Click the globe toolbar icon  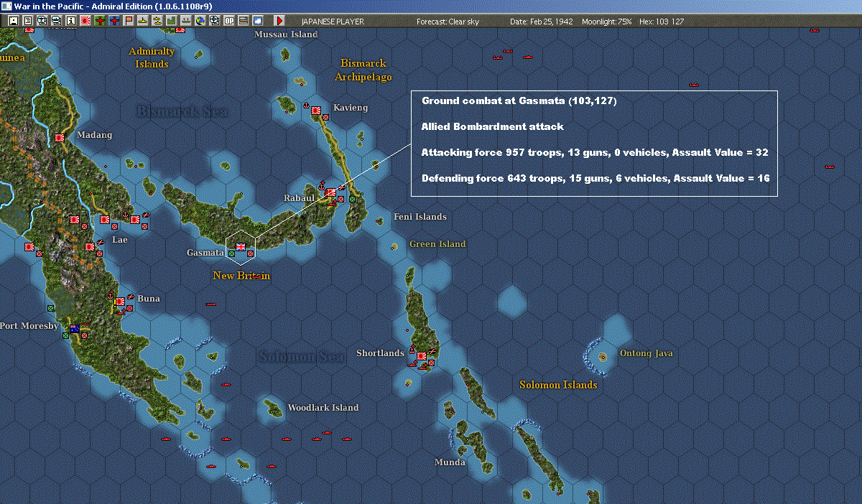click(200, 21)
